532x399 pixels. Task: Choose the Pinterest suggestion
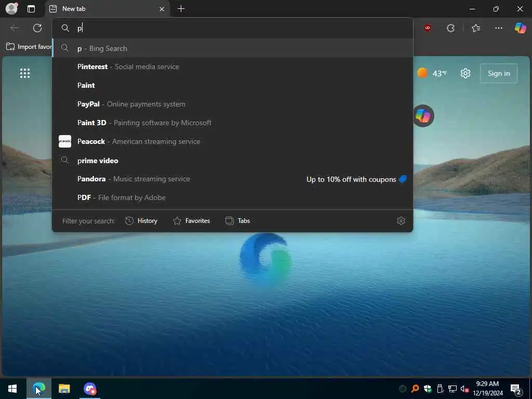pos(233,67)
